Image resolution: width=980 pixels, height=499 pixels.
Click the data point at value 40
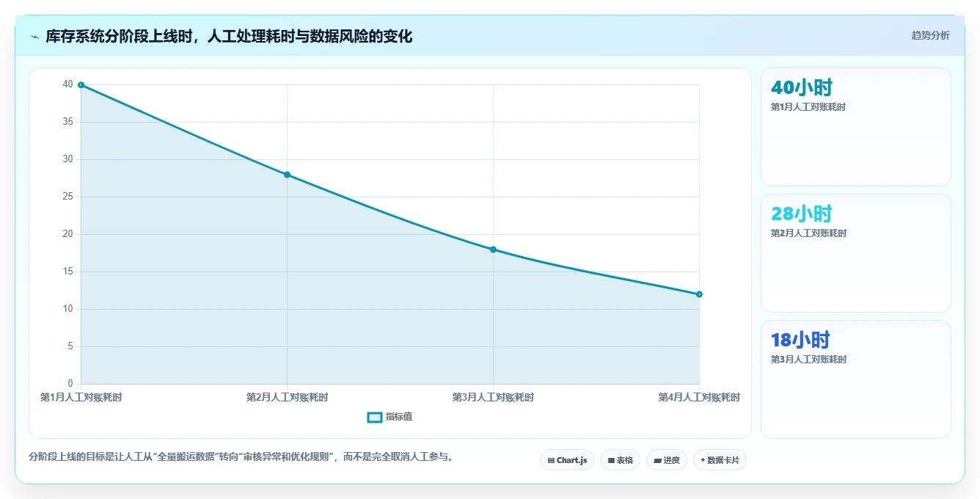(81, 85)
